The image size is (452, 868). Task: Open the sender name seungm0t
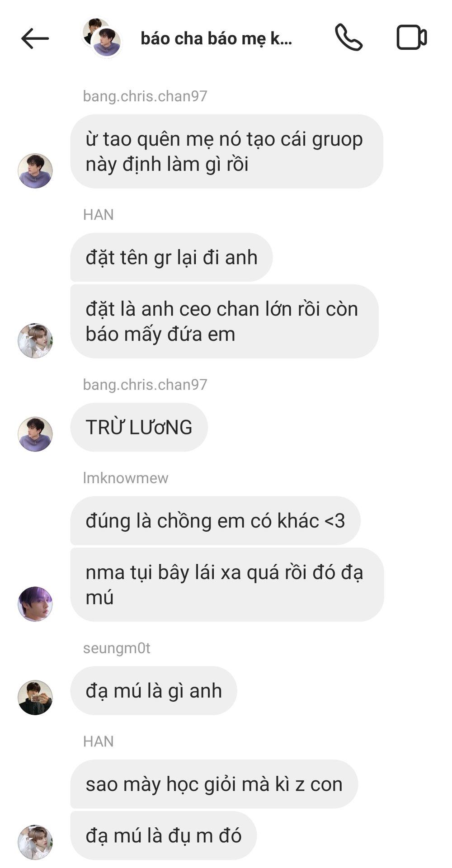[x=117, y=648]
